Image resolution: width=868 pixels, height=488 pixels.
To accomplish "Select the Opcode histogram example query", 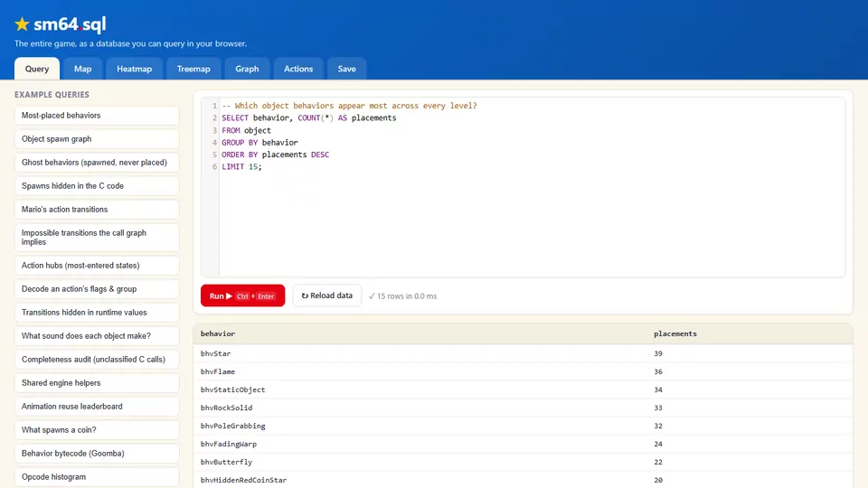I will 97,477.
